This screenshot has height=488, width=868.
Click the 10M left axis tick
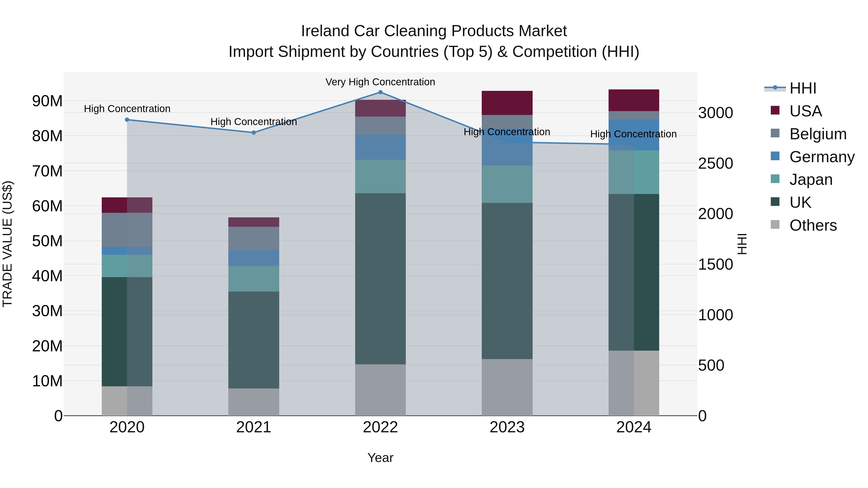[x=47, y=381]
